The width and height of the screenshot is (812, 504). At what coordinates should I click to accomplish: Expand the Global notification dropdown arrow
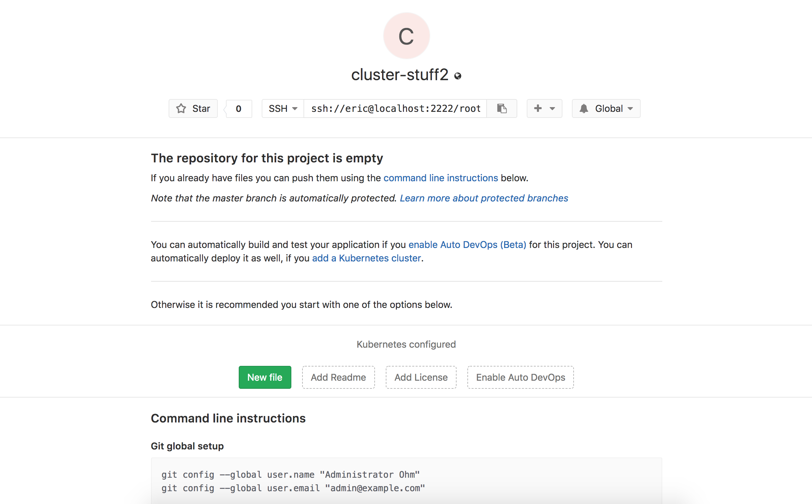click(630, 108)
